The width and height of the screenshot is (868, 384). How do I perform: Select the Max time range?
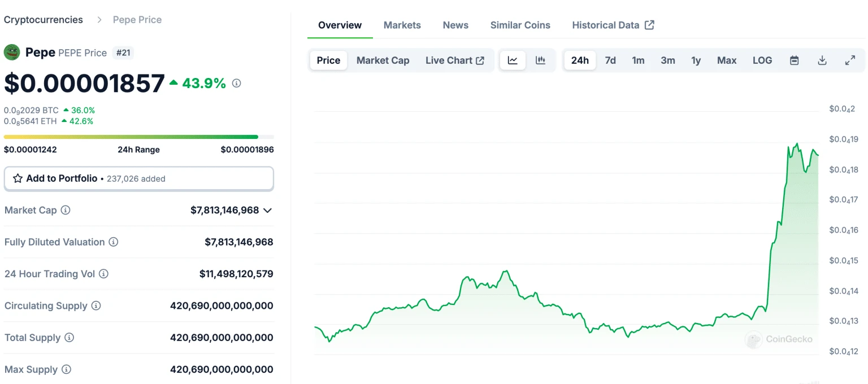727,60
